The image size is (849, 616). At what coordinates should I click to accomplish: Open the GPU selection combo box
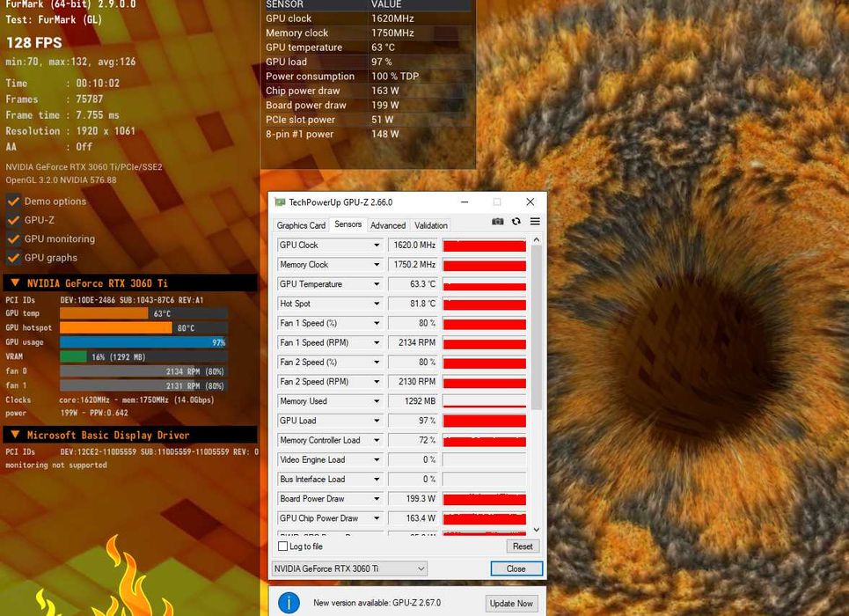(x=349, y=568)
